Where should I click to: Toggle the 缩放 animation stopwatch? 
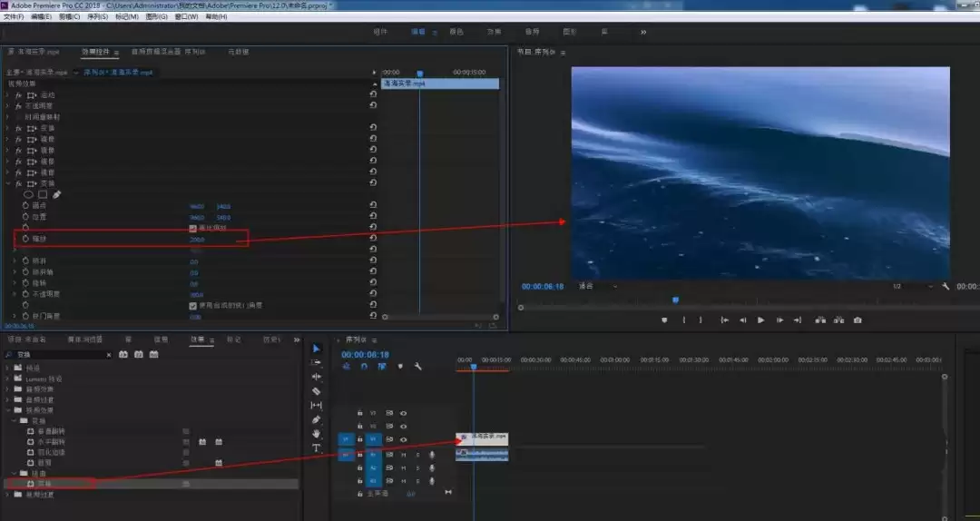point(25,239)
